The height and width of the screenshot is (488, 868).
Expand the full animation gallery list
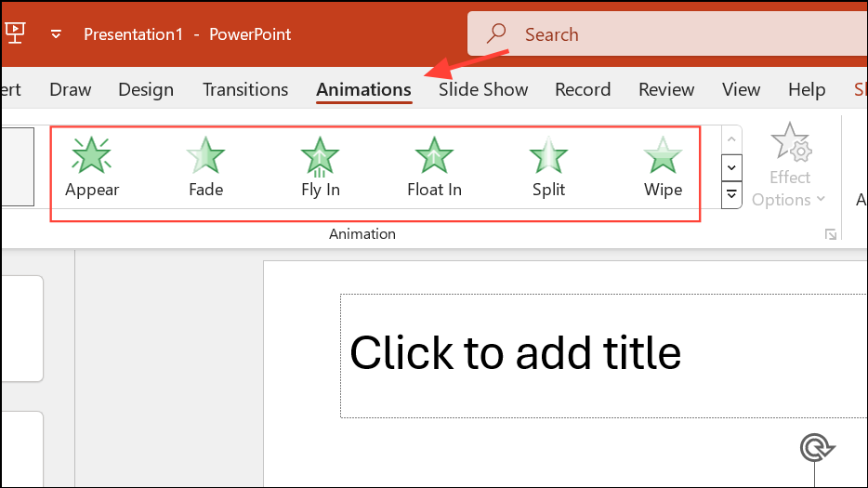[731, 195]
